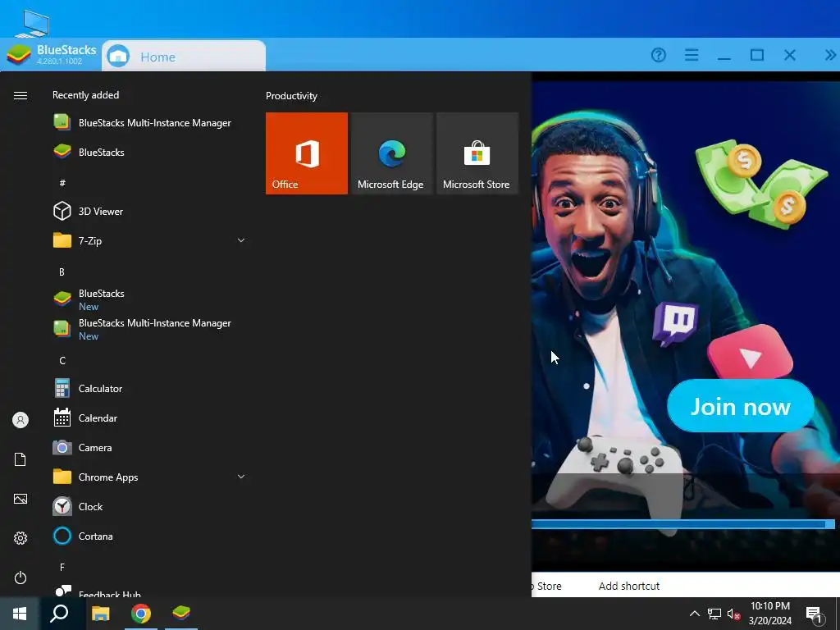Click the Power icon in Start sidebar
Screen dimensions: 840x630
21,577
